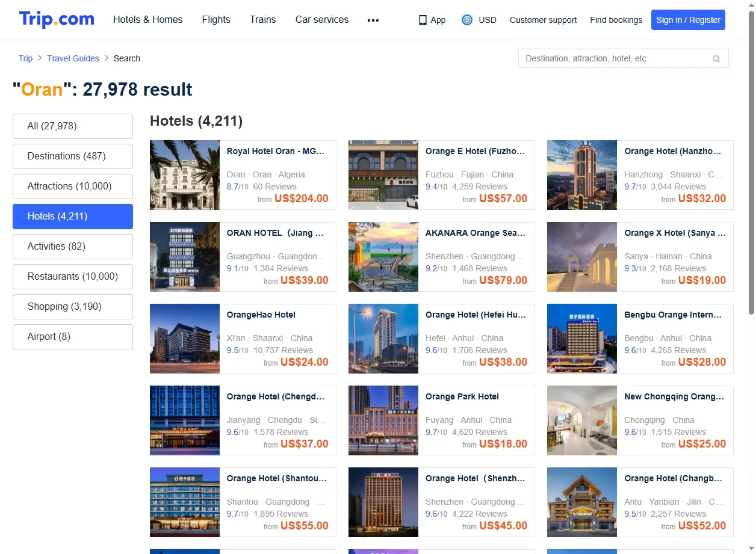Screen dimensions: 756x554
Task: Open the three-dot more menu
Action: [x=373, y=20]
